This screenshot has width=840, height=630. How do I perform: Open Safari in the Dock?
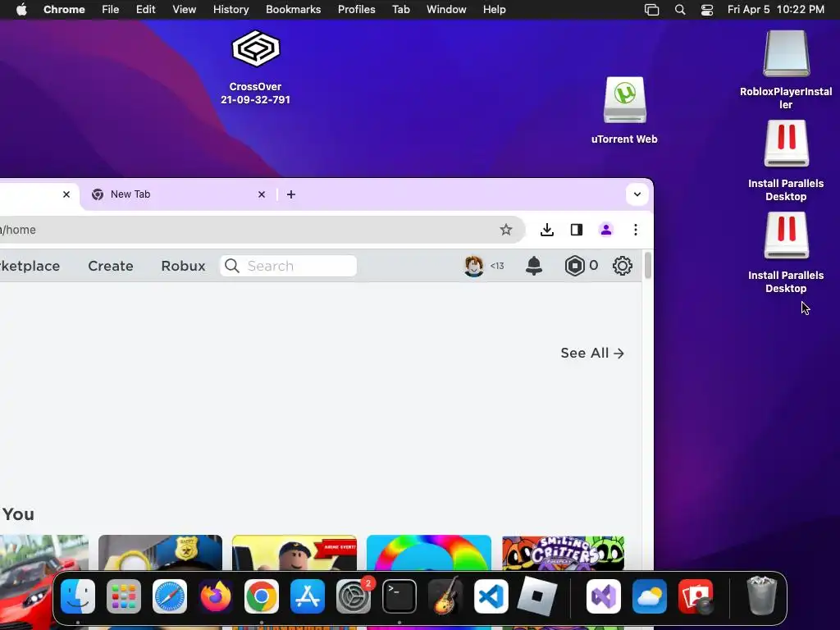[170, 596]
